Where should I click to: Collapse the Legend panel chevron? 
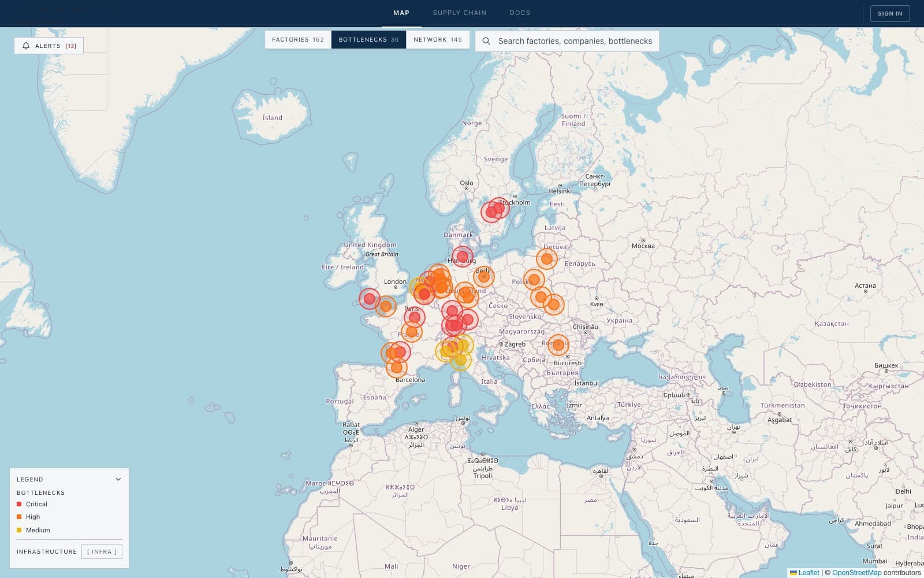118,479
